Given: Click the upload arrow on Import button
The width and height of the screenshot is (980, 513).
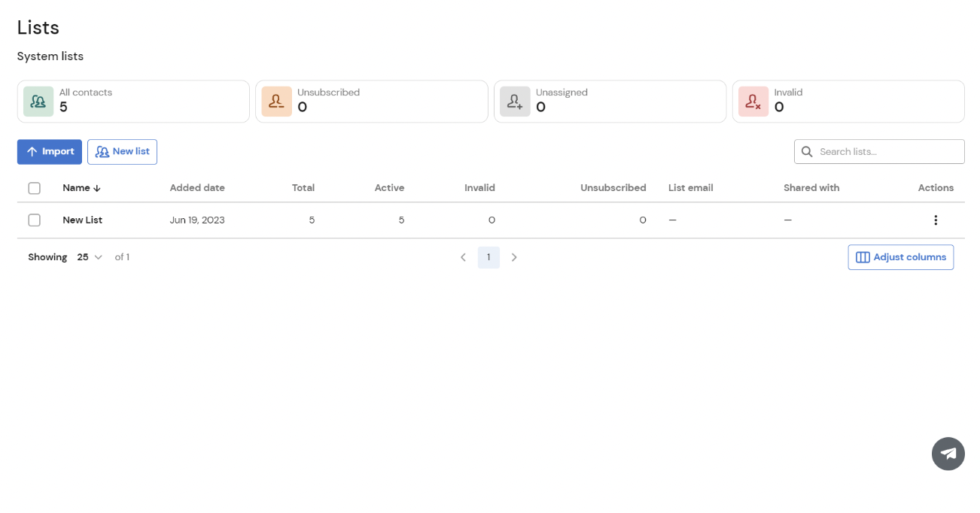Looking at the screenshot, I should 32,151.
